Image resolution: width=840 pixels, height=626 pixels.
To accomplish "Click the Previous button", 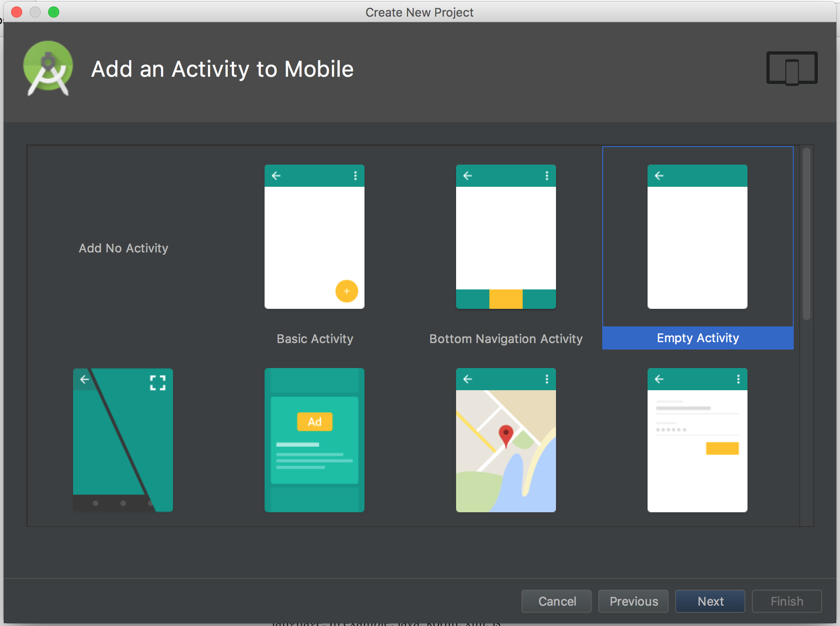I will [x=633, y=601].
